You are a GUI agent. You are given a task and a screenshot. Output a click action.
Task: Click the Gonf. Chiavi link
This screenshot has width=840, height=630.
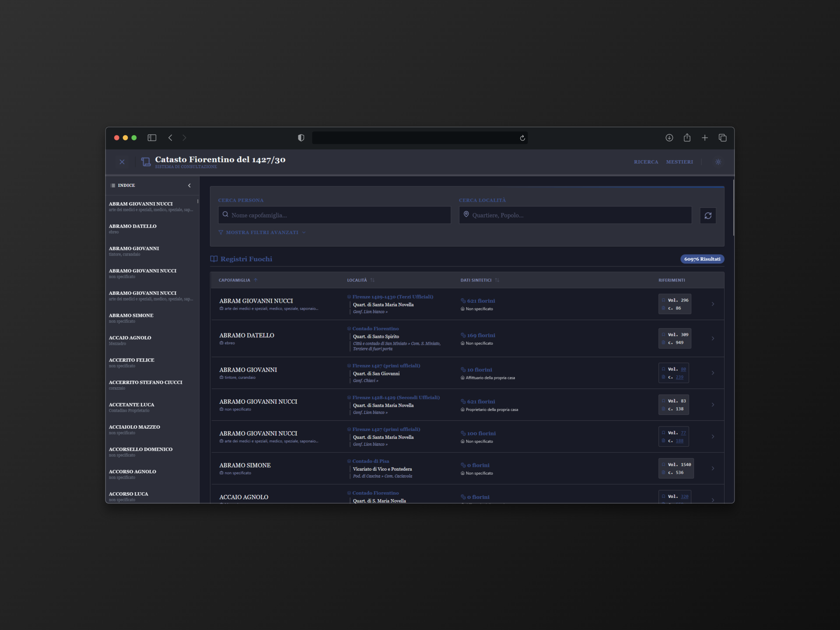tap(365, 381)
